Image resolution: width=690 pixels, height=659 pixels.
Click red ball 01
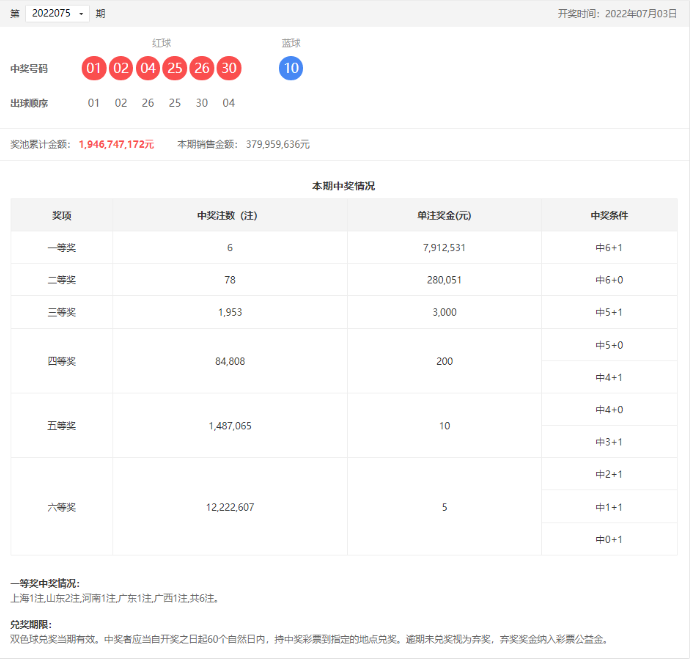pos(94,68)
